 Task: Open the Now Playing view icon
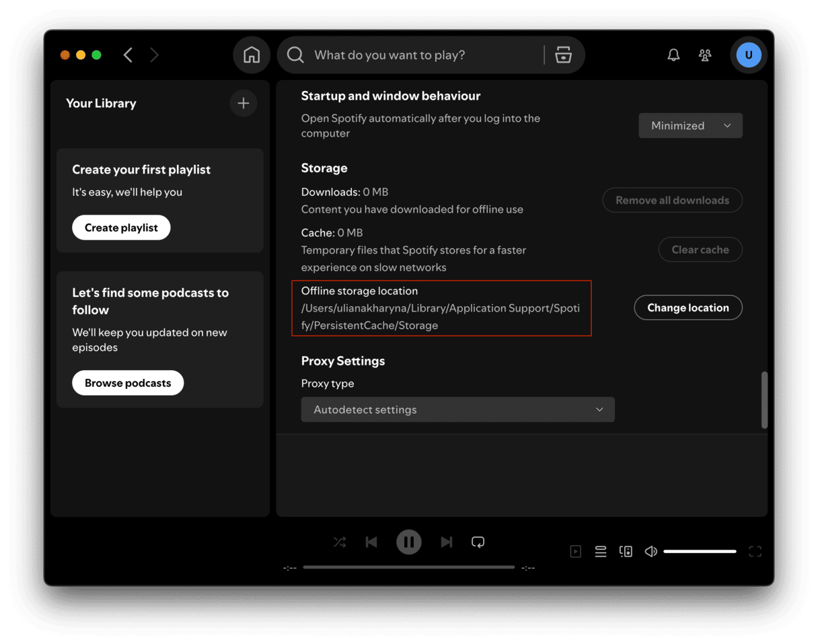(x=576, y=552)
